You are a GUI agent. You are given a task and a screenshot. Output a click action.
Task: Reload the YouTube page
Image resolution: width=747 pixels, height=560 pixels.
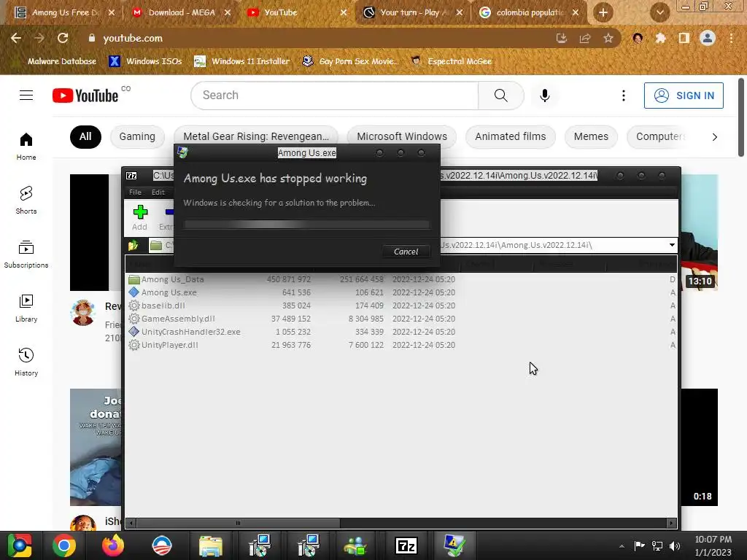pos(63,38)
